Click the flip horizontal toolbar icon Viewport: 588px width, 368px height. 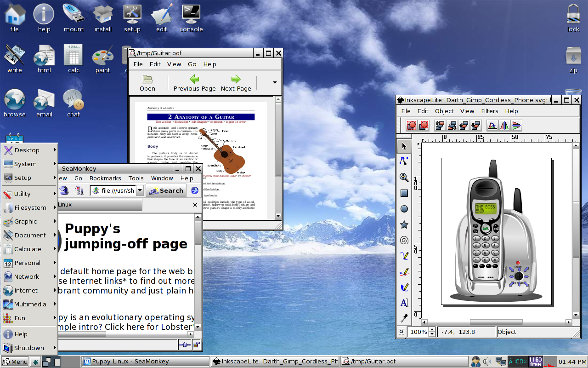click(x=504, y=125)
